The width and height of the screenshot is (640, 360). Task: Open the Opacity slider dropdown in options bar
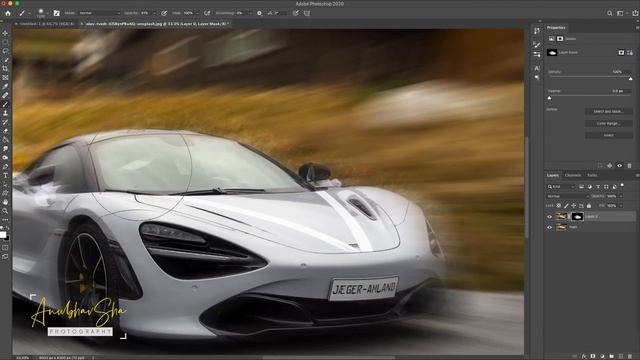click(x=154, y=13)
